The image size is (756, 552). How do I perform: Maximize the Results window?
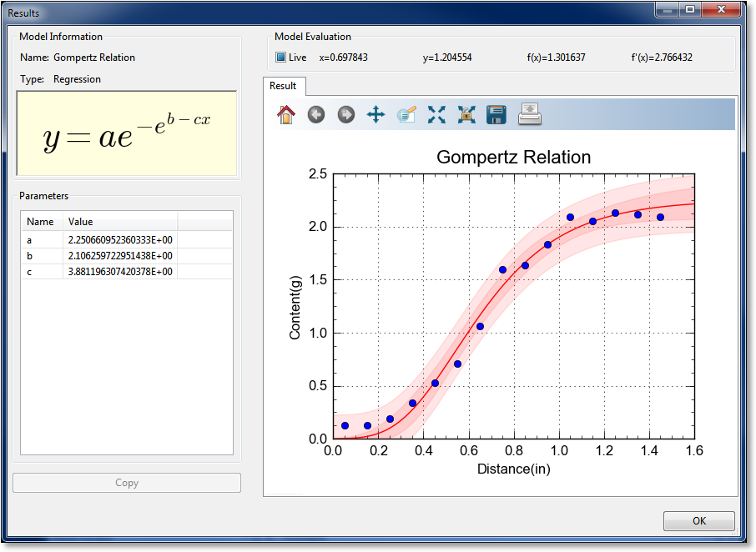pyautogui.click(x=690, y=10)
